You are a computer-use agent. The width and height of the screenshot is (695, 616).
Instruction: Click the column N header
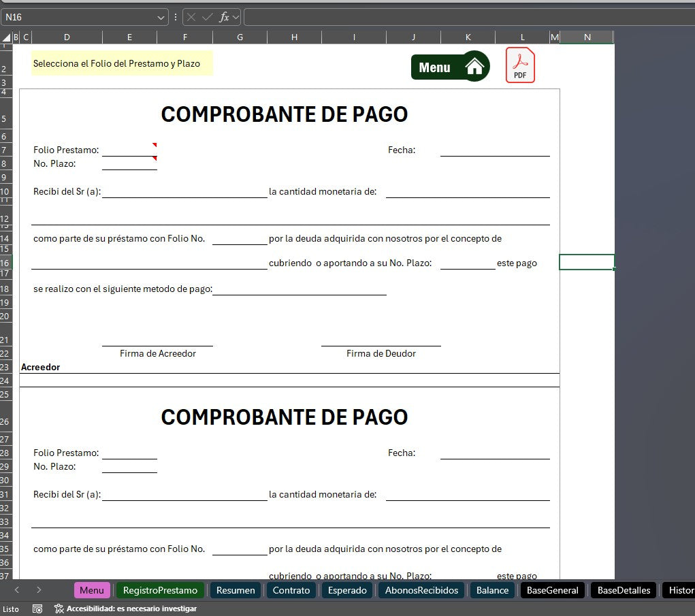(587, 37)
